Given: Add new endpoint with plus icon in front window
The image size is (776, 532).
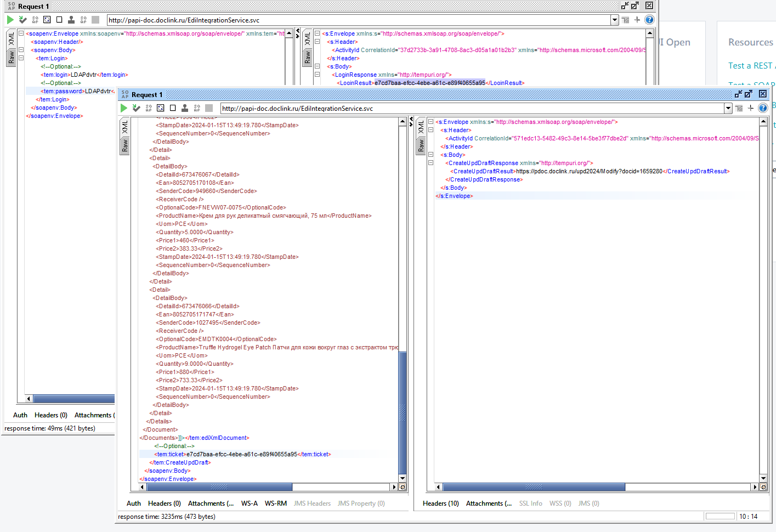Looking at the screenshot, I should pos(751,108).
